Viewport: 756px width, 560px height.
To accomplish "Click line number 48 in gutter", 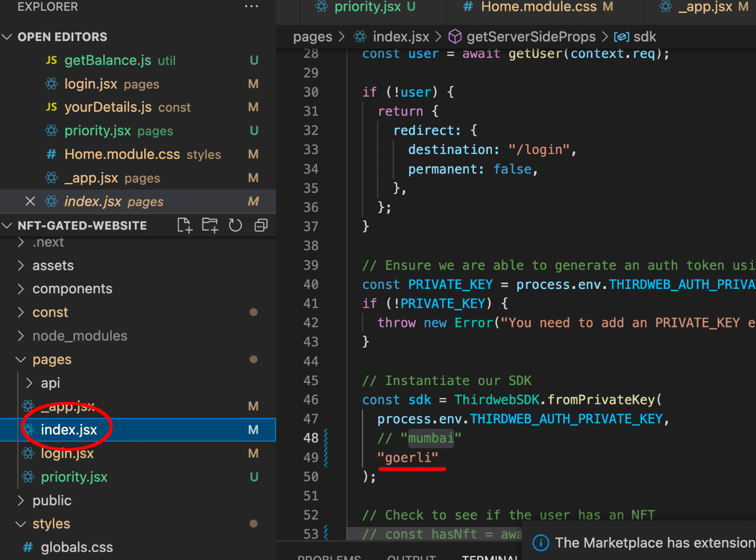I will (x=311, y=438).
